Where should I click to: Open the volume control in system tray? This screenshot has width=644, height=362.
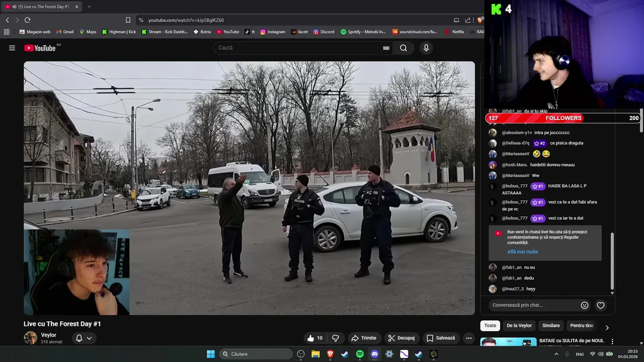pyautogui.click(x=601, y=354)
